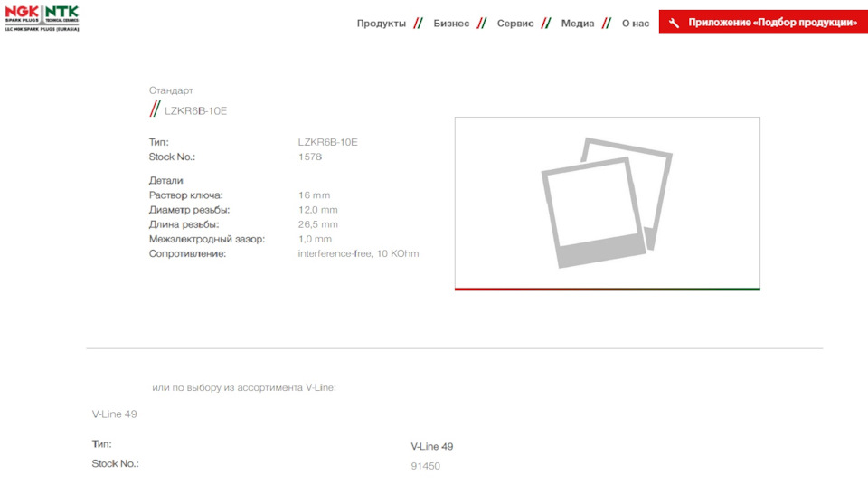
Task: Click interference-free, 10 KOhm value
Action: [358, 253]
